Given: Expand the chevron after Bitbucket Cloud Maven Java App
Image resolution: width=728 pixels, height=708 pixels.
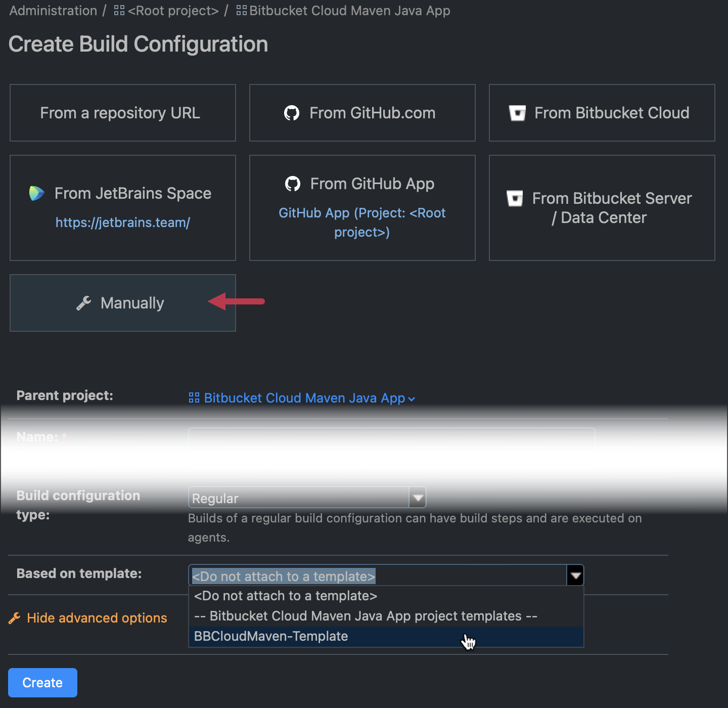Looking at the screenshot, I should click(412, 399).
